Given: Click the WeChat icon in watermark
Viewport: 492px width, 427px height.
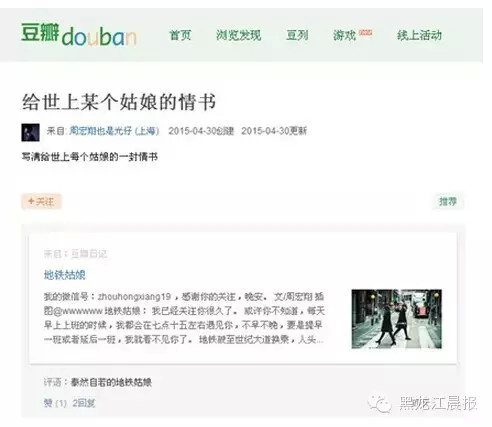Looking at the screenshot, I should pos(380,404).
